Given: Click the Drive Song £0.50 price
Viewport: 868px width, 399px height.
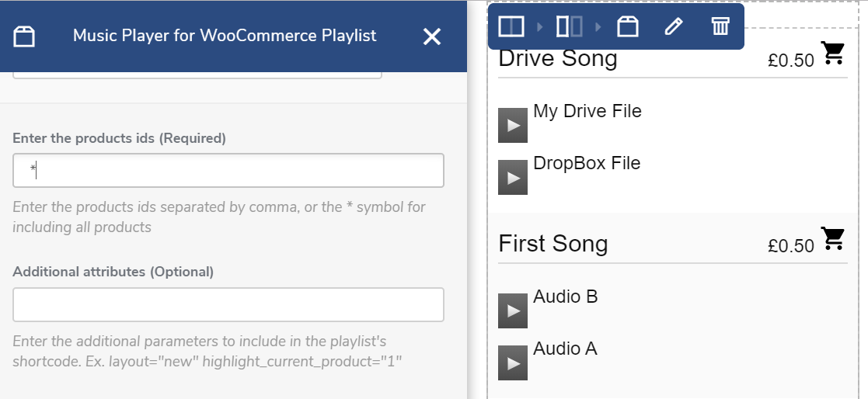Looking at the screenshot, I should tap(791, 61).
